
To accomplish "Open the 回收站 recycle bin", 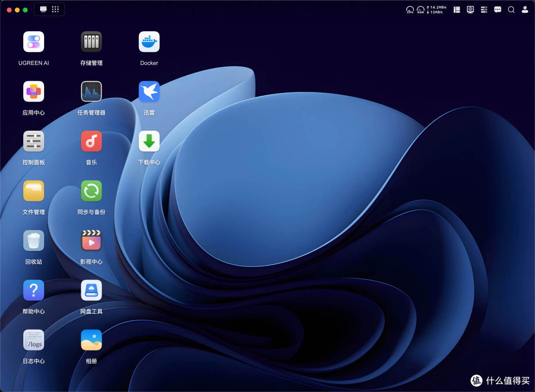I will (34, 241).
